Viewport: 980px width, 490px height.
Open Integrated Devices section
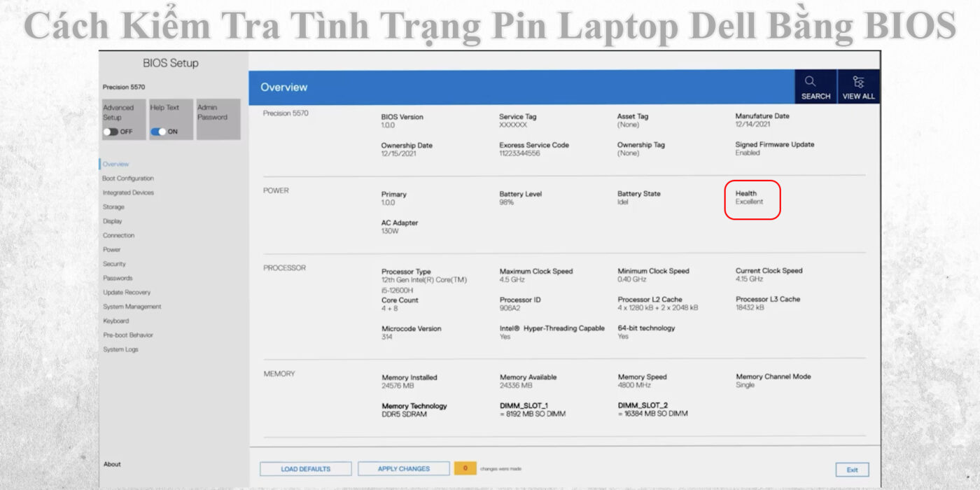(128, 192)
